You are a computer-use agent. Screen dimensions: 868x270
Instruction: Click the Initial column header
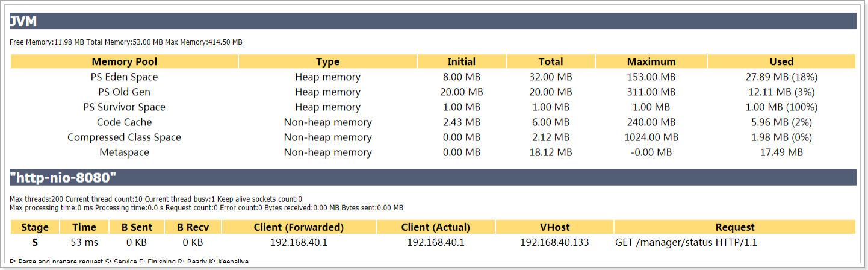point(461,61)
